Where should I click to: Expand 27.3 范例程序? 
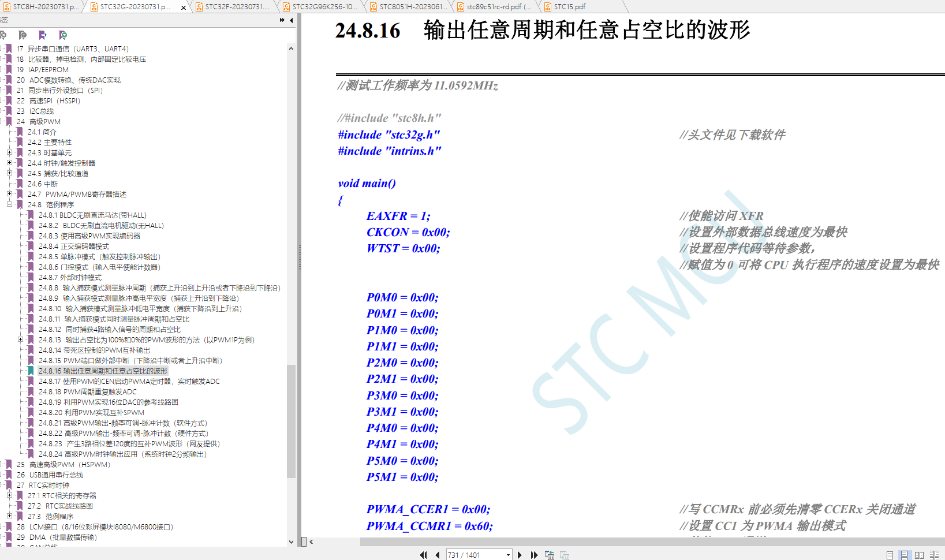pos(9,516)
